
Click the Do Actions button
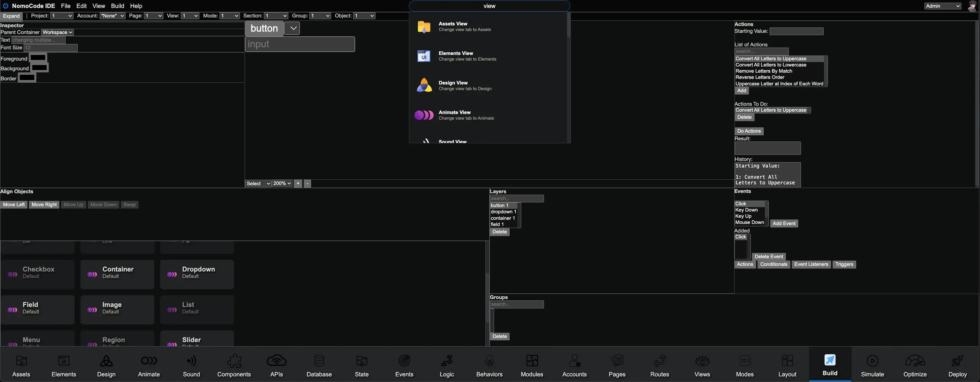tap(749, 131)
